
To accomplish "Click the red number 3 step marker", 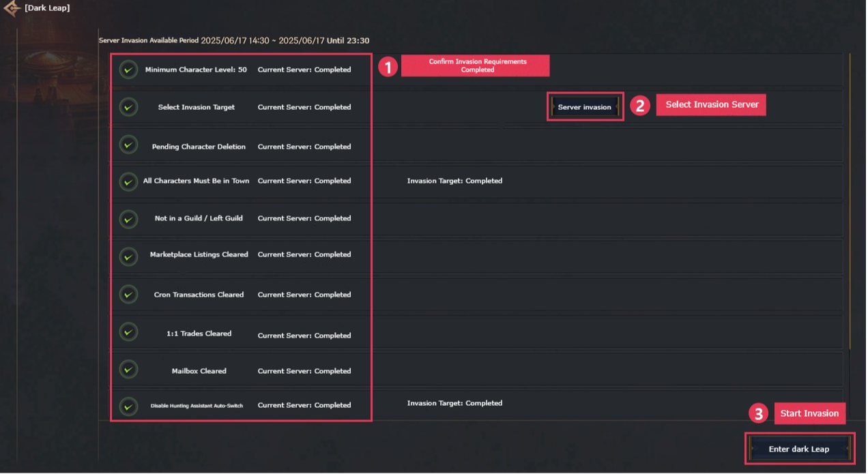I will (x=757, y=413).
